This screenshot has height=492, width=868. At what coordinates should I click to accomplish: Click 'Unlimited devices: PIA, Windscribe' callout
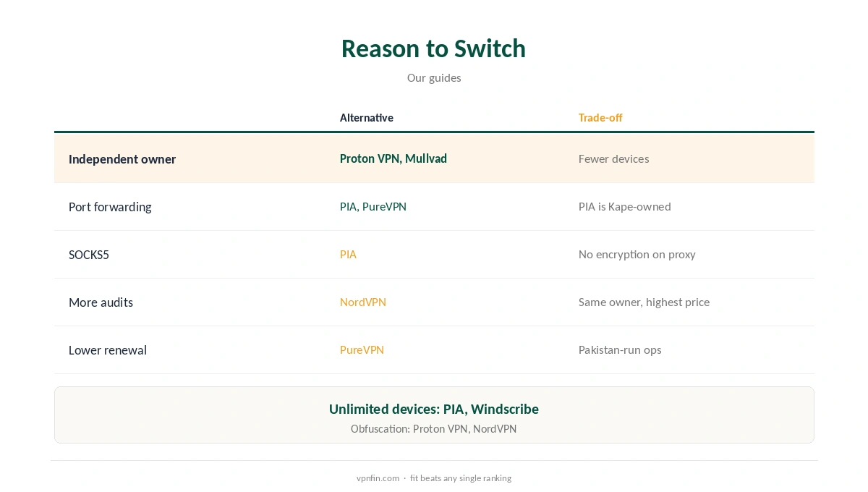434,409
